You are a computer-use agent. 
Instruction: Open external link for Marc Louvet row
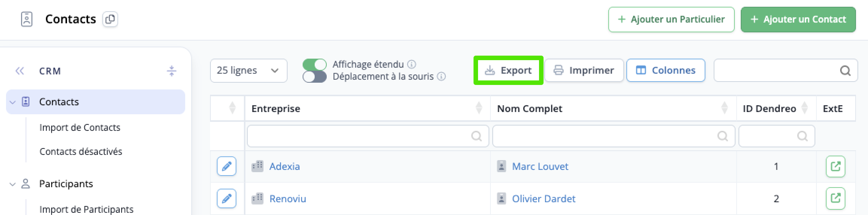coord(836,166)
